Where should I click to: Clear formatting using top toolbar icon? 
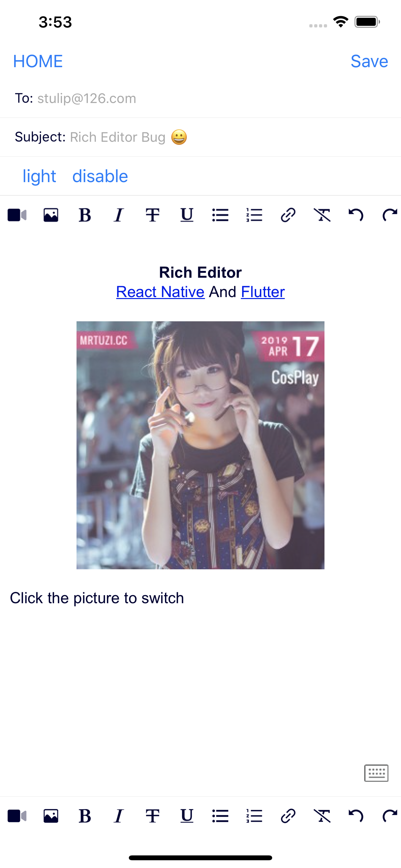point(322,215)
